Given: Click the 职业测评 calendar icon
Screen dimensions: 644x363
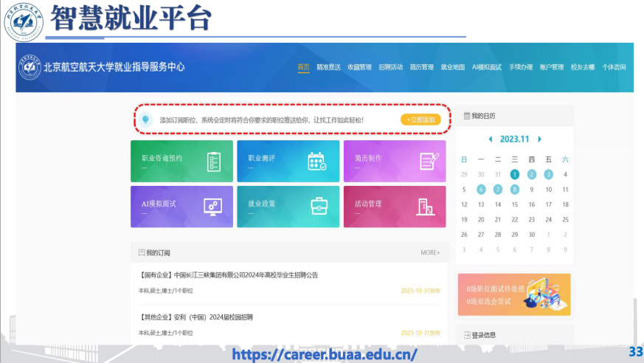Looking at the screenshot, I should (316, 161).
